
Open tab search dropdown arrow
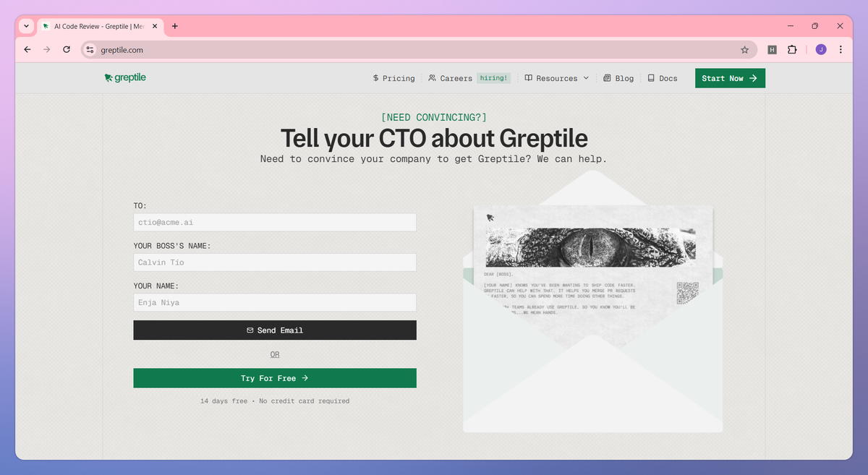27,26
